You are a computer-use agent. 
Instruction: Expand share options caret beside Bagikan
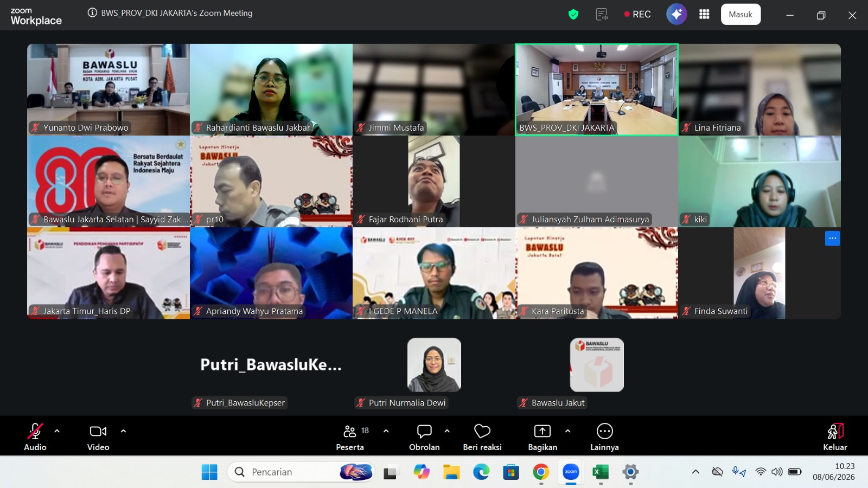point(567,431)
